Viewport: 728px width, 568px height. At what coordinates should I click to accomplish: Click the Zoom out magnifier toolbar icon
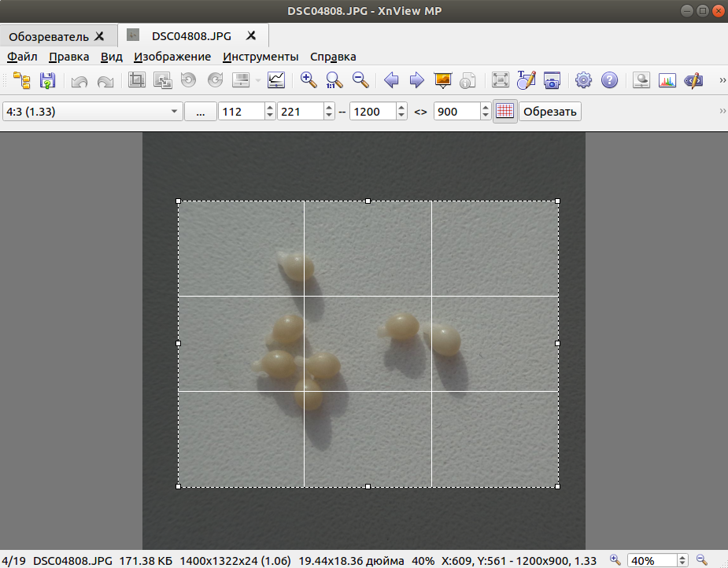360,80
